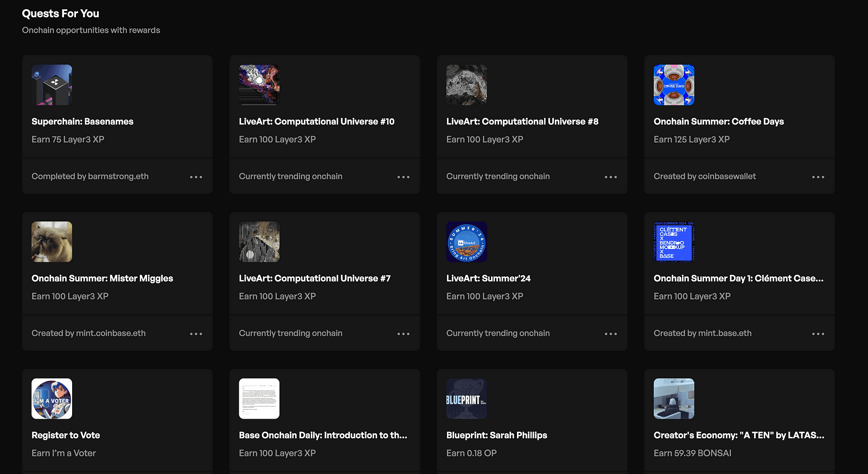This screenshot has height=474, width=868.
Task: Open LiveArt Computational Universe #8 artwork thumbnail
Action: tap(467, 85)
